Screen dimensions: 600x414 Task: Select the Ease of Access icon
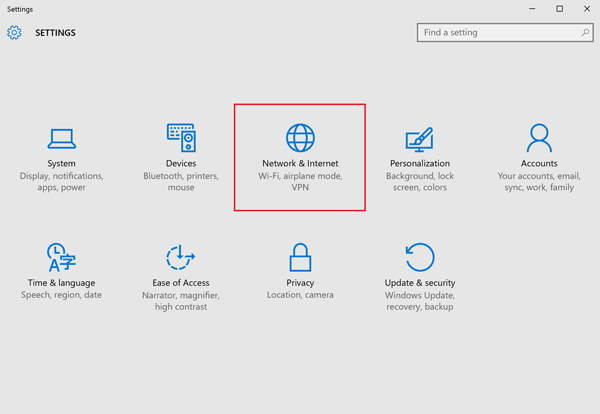(181, 257)
